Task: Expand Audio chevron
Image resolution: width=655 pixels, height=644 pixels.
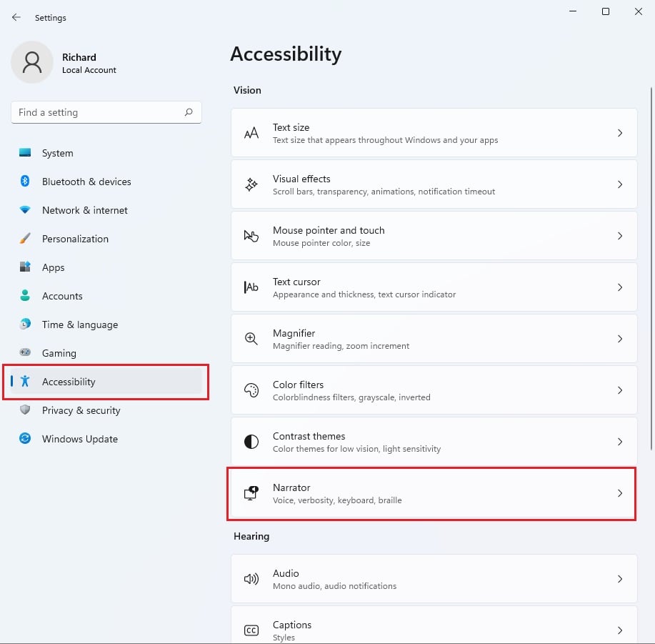Action: [620, 579]
